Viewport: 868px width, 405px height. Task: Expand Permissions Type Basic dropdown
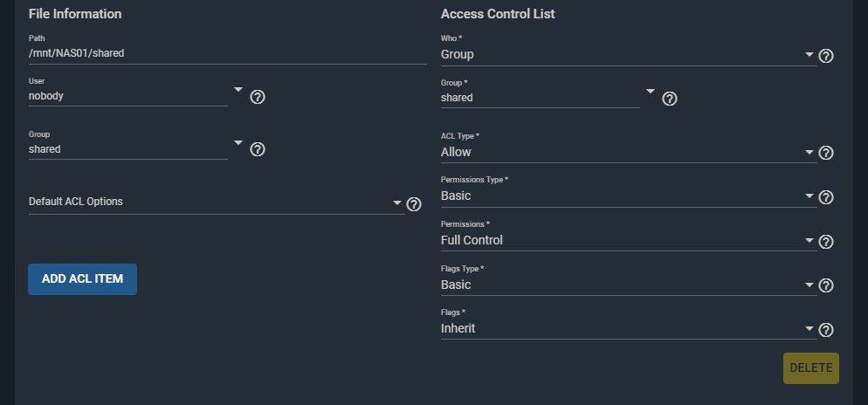(629, 196)
